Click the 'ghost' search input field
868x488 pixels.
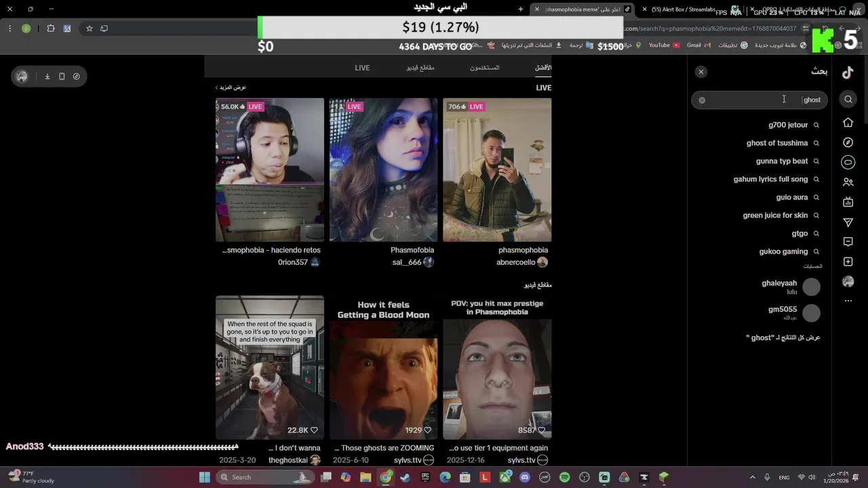[759, 100]
